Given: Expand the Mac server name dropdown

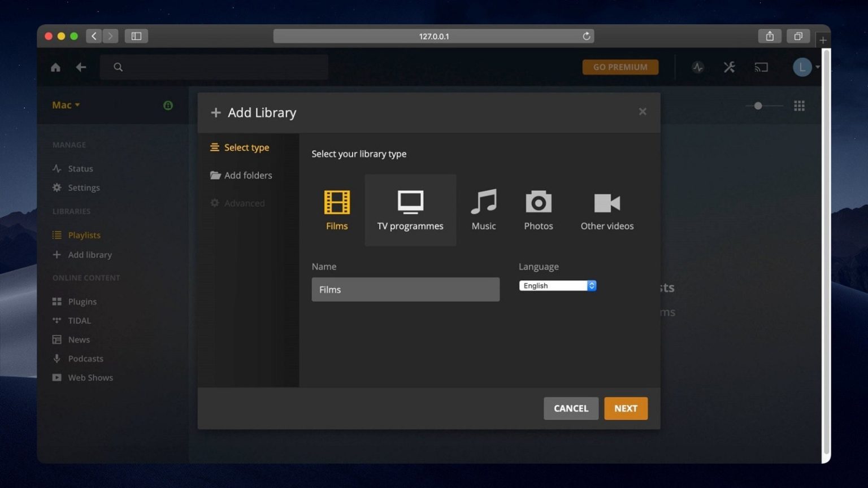Looking at the screenshot, I should (x=65, y=105).
